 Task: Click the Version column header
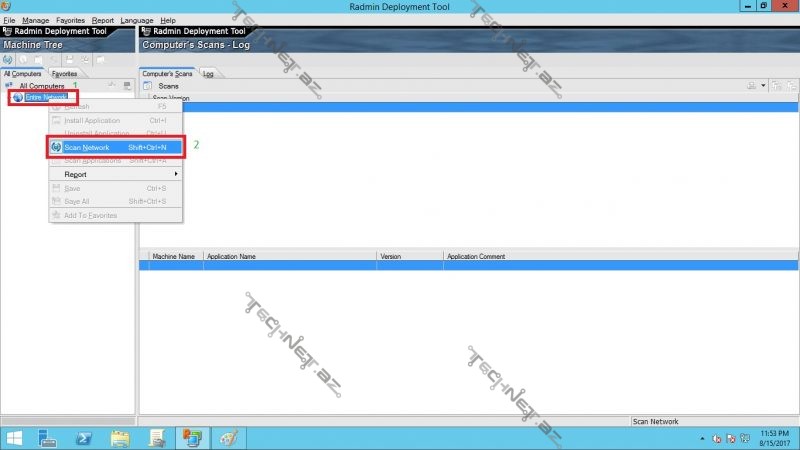tap(410, 256)
